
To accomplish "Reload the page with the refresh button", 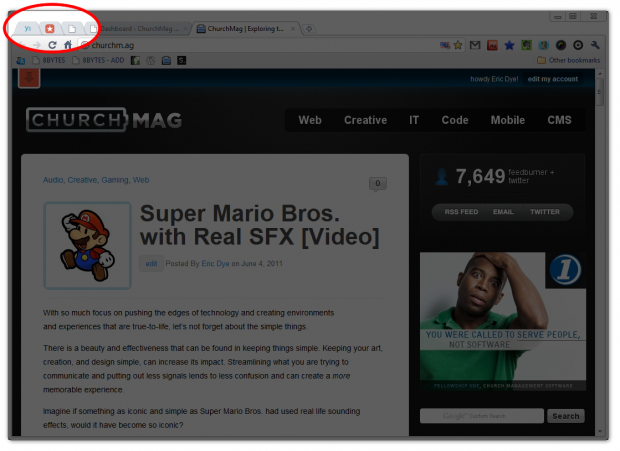I will pyautogui.click(x=52, y=45).
